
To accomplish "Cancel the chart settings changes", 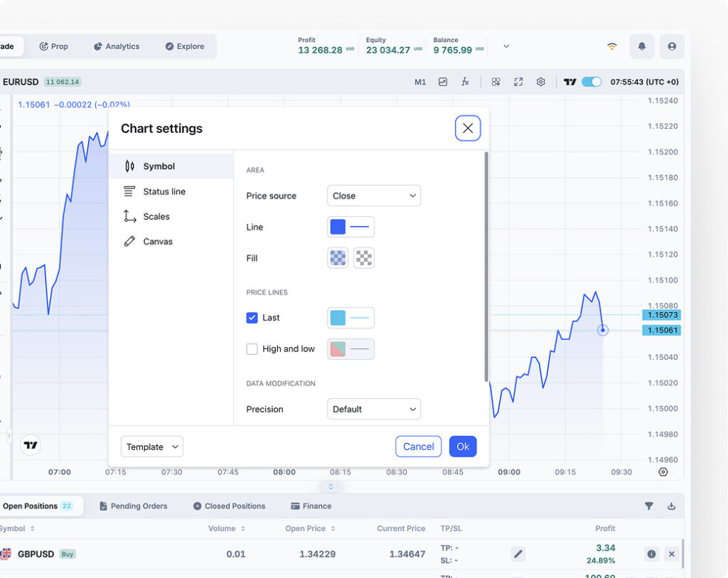I will tap(418, 446).
